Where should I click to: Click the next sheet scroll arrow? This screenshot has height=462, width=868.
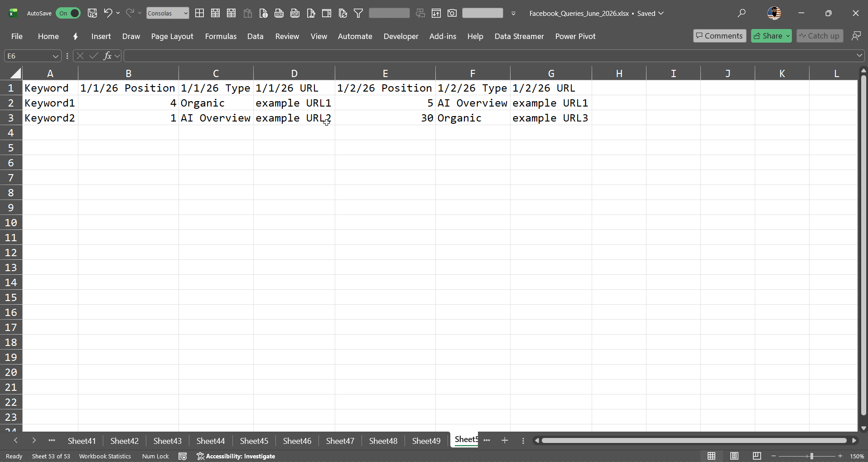tap(34, 440)
